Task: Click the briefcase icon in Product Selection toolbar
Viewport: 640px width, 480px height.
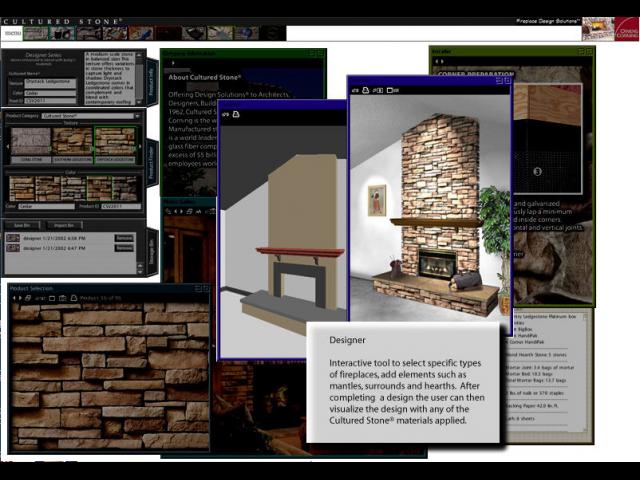Action: pyautogui.click(x=62, y=298)
